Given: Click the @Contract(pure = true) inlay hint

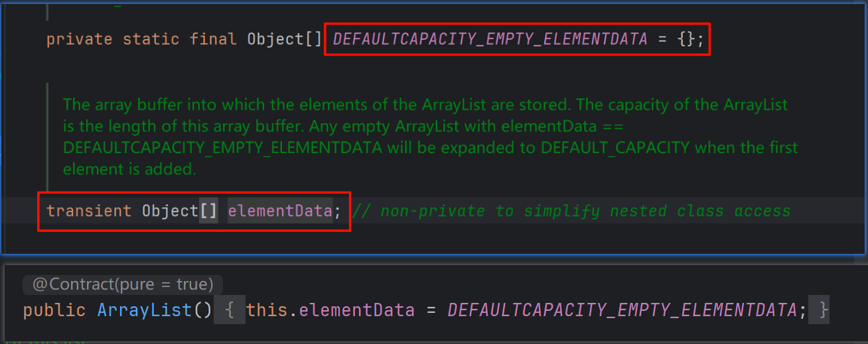Looking at the screenshot, I should coord(123,285).
